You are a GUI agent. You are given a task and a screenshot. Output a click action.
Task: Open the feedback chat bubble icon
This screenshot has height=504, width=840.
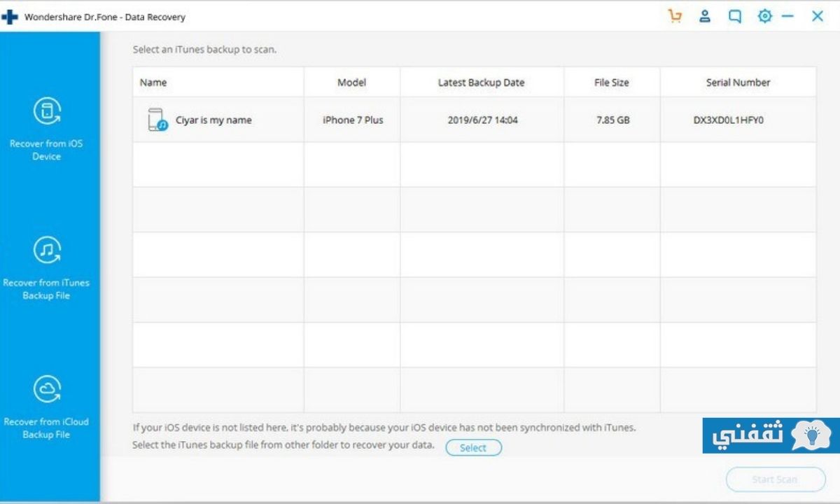[734, 16]
